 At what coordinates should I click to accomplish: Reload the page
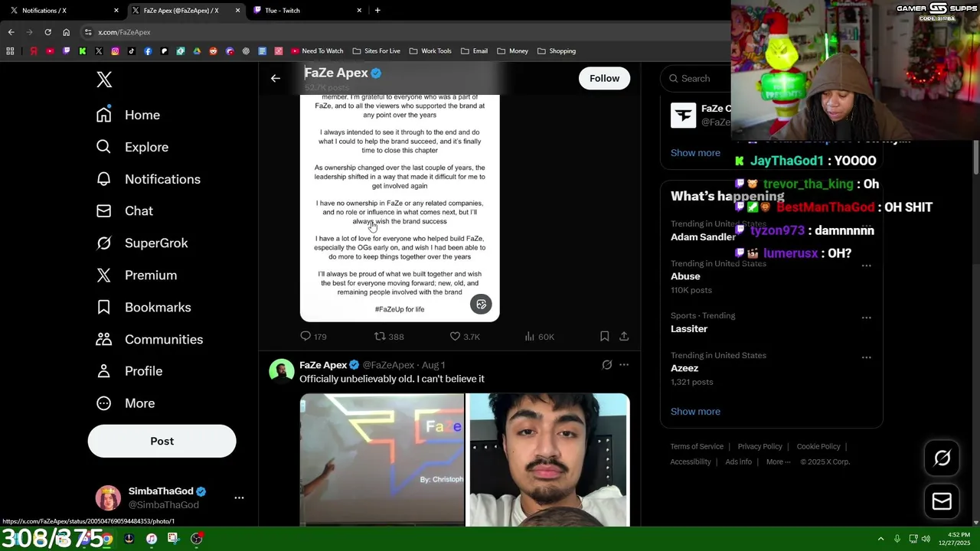(47, 32)
